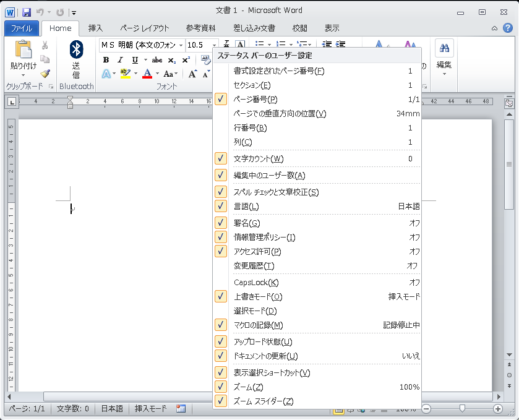Open the ファイル tab
This screenshot has height=420, width=519.
(x=22, y=28)
